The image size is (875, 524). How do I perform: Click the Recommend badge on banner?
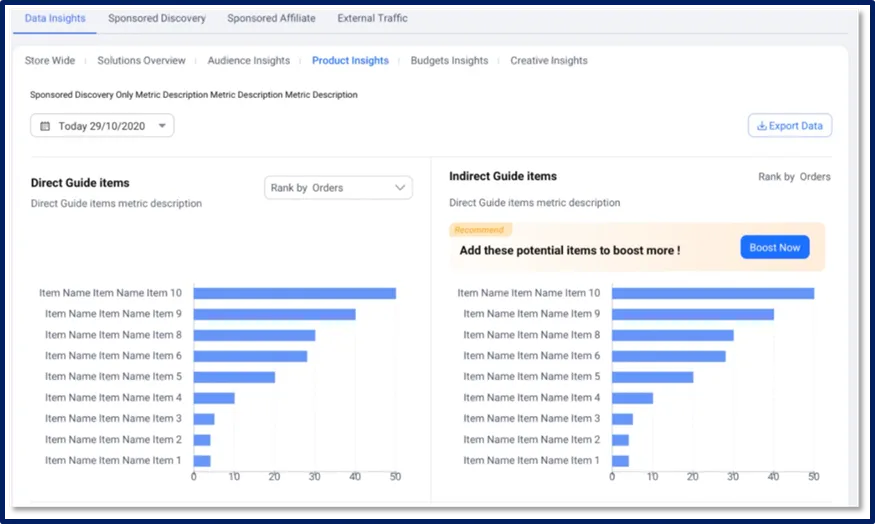tap(480, 230)
